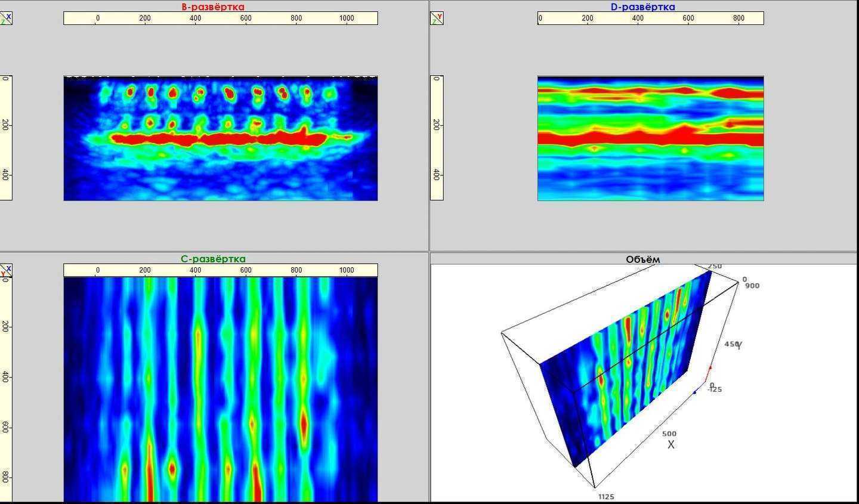Select the B-развёртка panel title
The width and height of the screenshot is (859, 504).
pyautogui.click(x=213, y=7)
